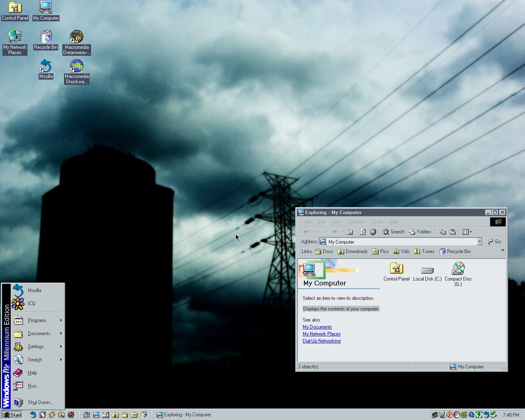This screenshot has height=420, width=525.
Task: Select Shut Down in Start menu
Action: click(40, 402)
